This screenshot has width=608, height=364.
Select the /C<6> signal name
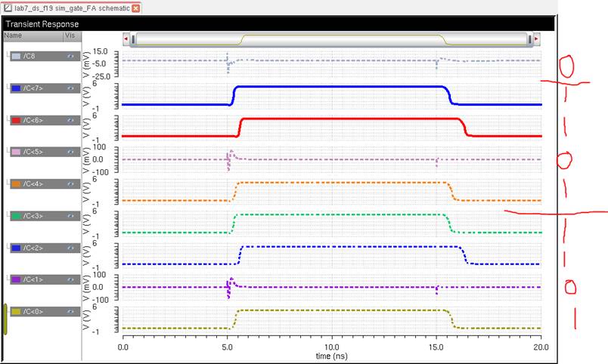click(33, 120)
